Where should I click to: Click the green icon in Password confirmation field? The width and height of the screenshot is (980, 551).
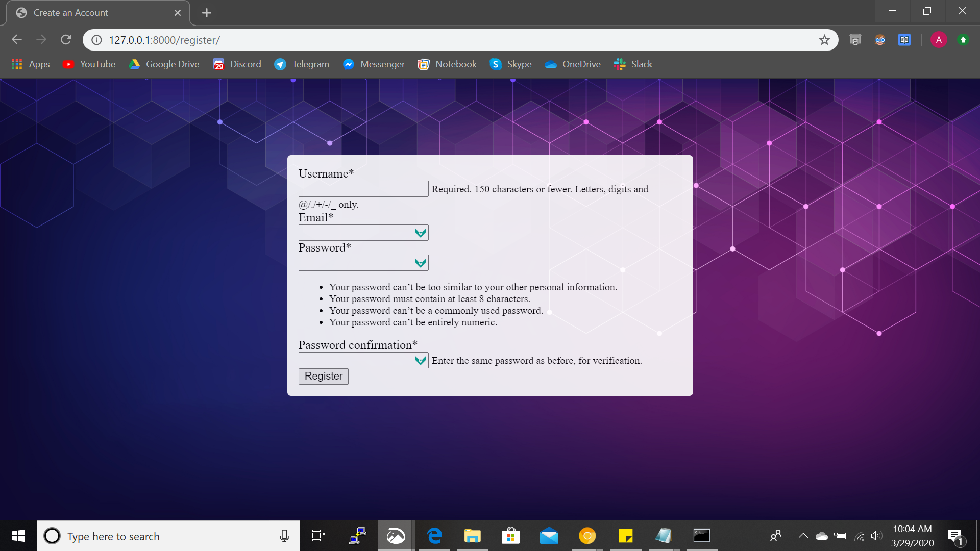(x=420, y=361)
